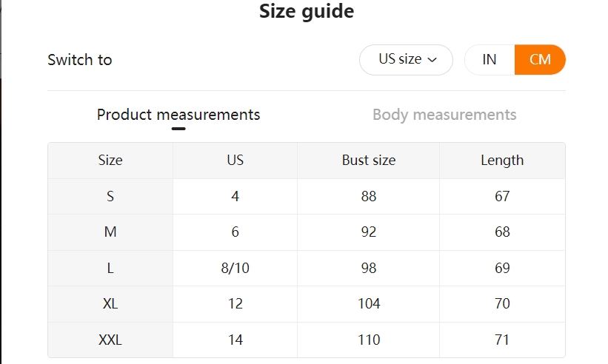Click the M size row label
The image size is (608, 364).
tap(110, 232)
